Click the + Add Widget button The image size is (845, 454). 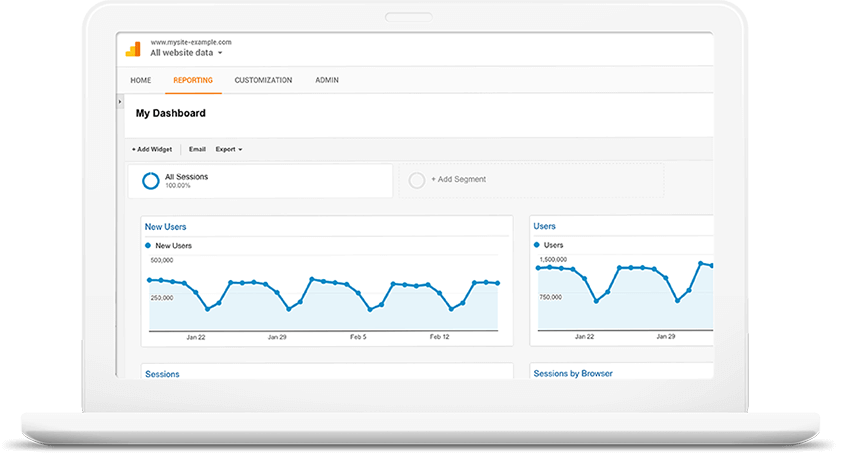pos(152,149)
